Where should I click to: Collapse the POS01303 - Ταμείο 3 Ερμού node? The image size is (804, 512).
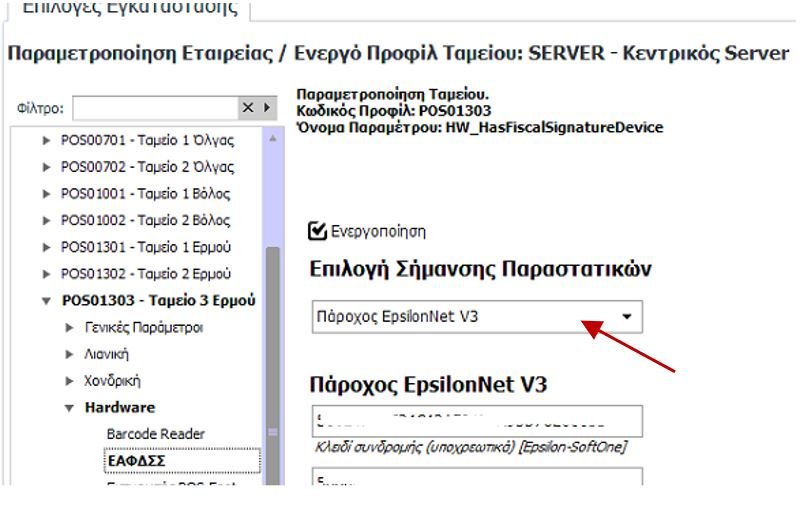coord(46,300)
